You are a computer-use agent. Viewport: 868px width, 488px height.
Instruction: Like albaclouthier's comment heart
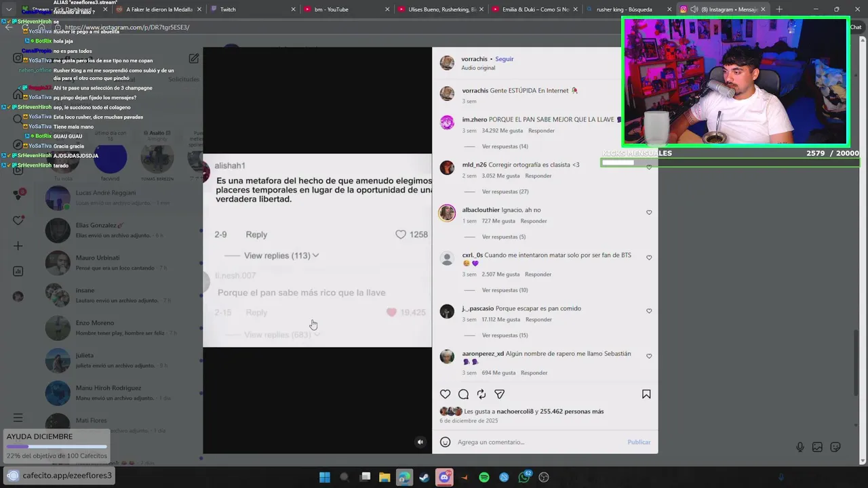point(649,212)
